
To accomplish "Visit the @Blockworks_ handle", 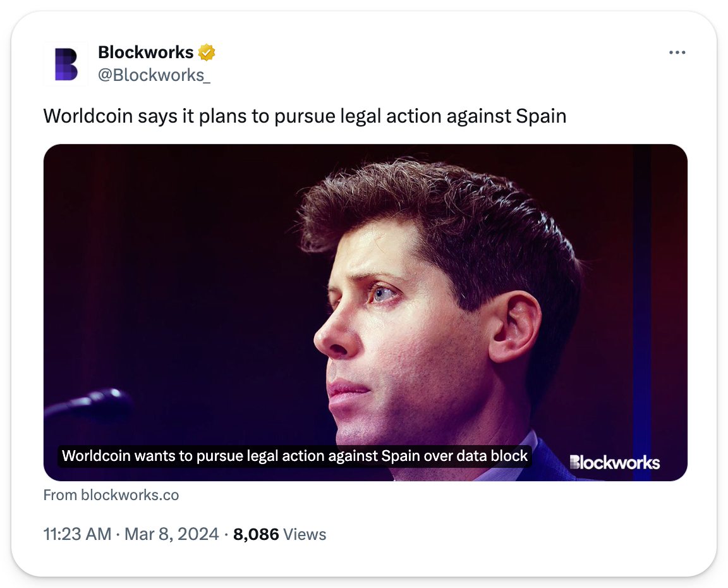I will [x=154, y=75].
